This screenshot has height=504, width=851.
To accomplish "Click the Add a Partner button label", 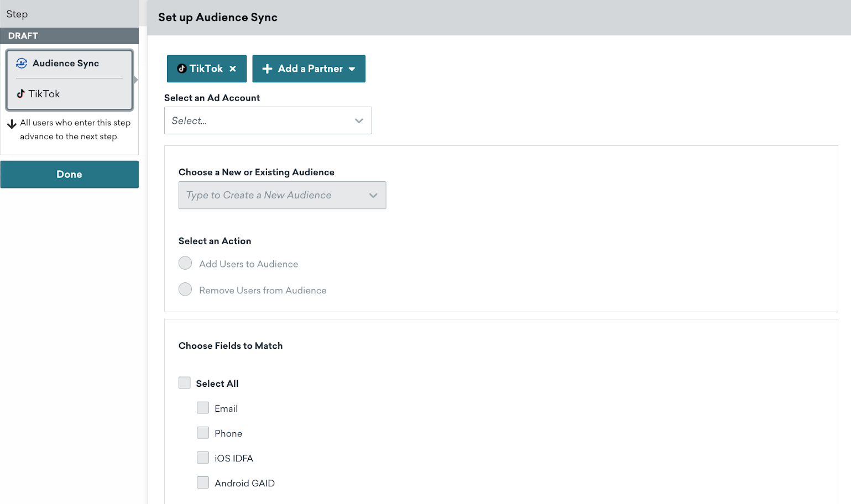I will point(310,69).
